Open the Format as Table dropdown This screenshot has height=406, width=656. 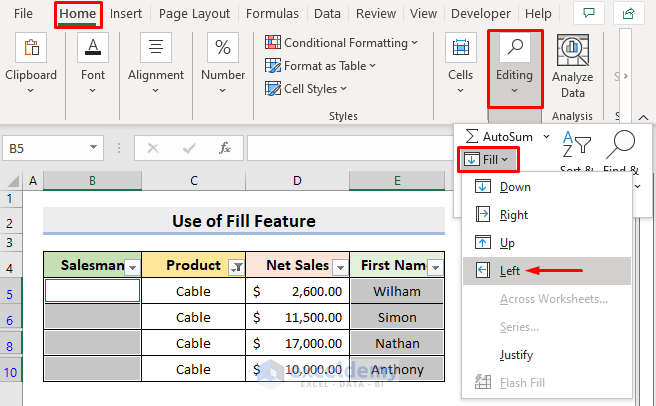320,66
